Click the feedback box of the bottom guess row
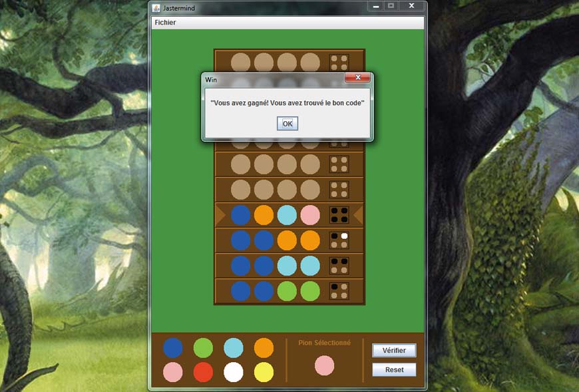 [x=339, y=292]
